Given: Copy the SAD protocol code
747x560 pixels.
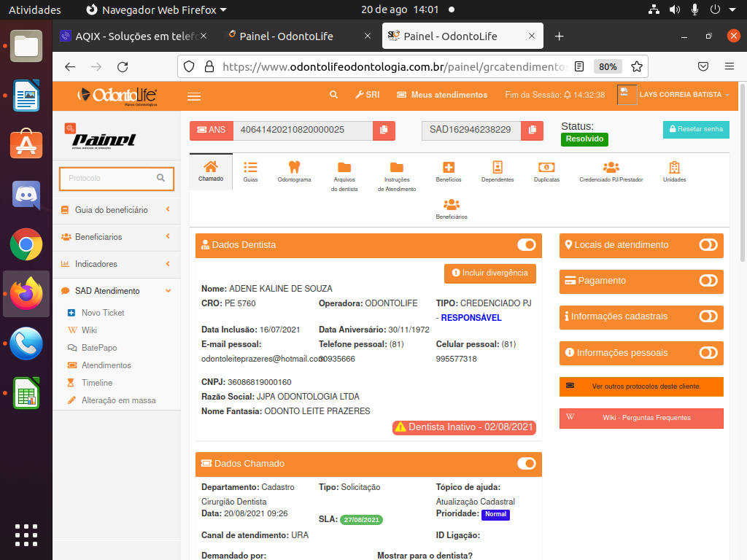Looking at the screenshot, I should (532, 130).
